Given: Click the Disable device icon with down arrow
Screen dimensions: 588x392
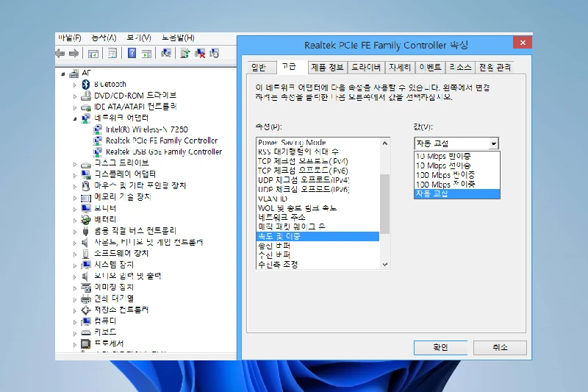Looking at the screenshot, I should click(214, 53).
